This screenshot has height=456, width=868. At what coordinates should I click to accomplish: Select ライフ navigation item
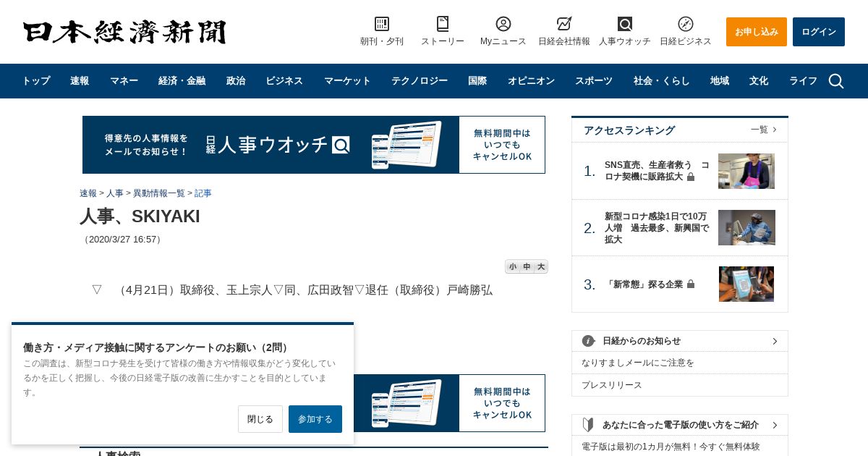(803, 81)
